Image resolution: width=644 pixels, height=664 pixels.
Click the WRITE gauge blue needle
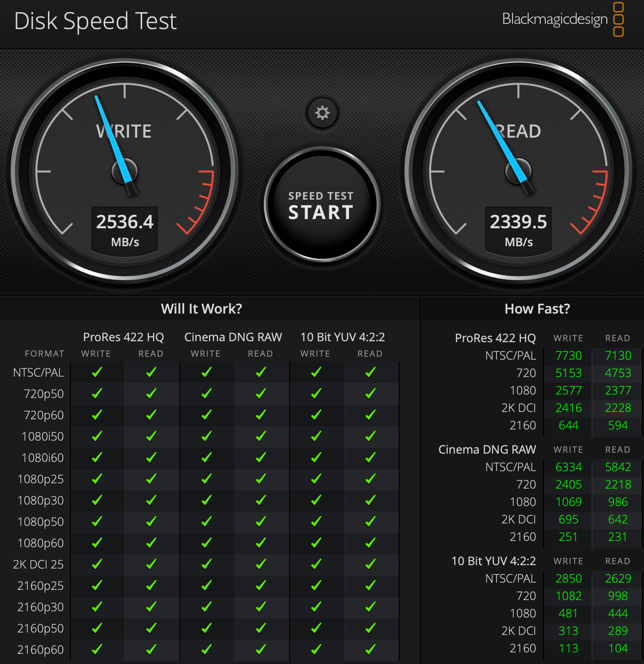113,136
